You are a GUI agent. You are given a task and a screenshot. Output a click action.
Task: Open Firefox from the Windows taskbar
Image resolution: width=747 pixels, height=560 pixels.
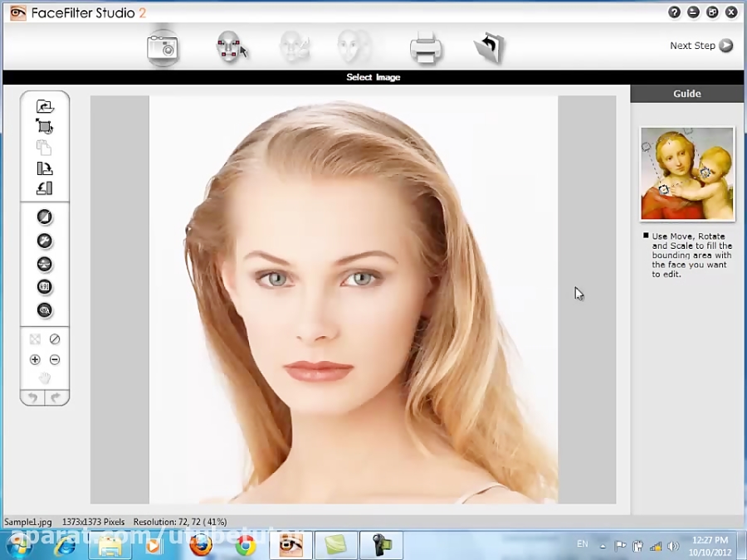click(200, 546)
